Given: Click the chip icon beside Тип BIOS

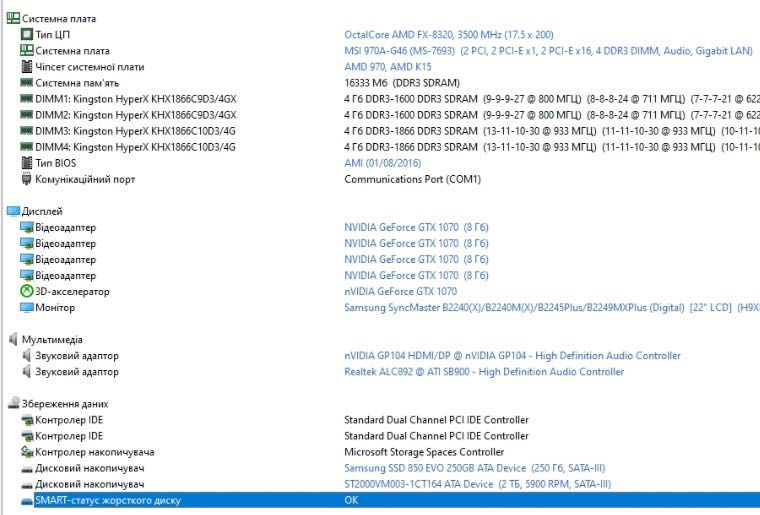Looking at the screenshot, I should [27, 163].
